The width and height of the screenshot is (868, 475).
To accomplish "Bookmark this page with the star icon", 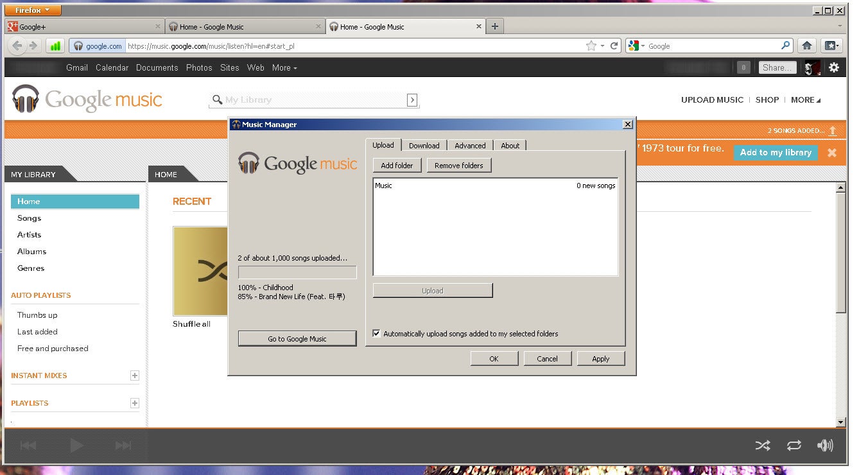I will (591, 46).
